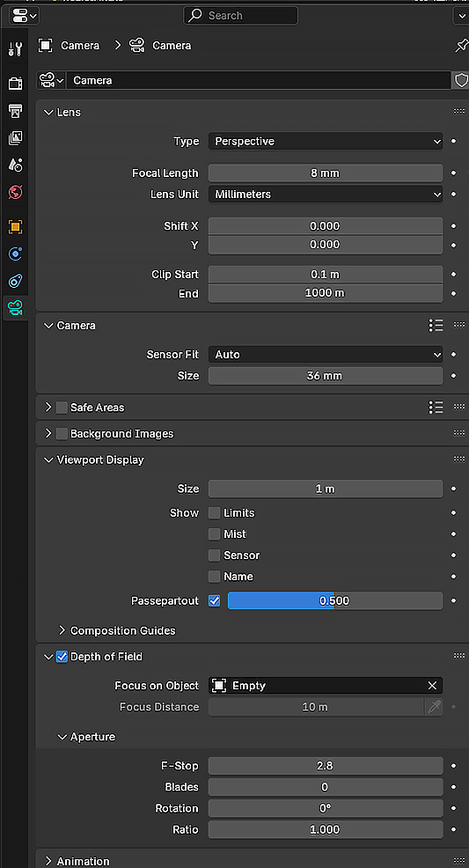Screen dimensions: 469x868
Task: Open the Render properties tab
Action: 15,84
